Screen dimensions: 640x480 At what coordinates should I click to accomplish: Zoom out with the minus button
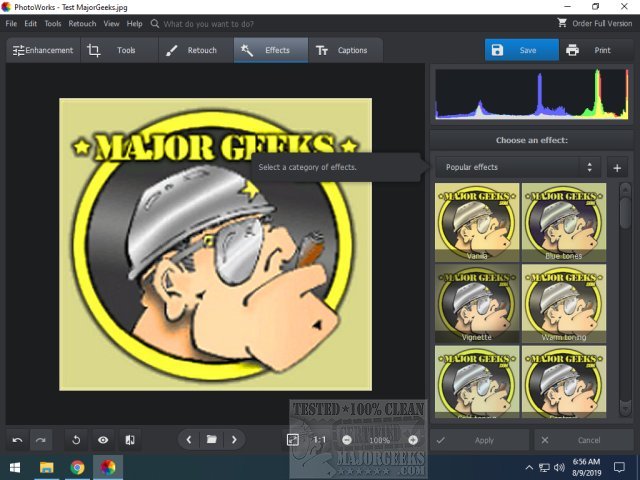click(347, 439)
